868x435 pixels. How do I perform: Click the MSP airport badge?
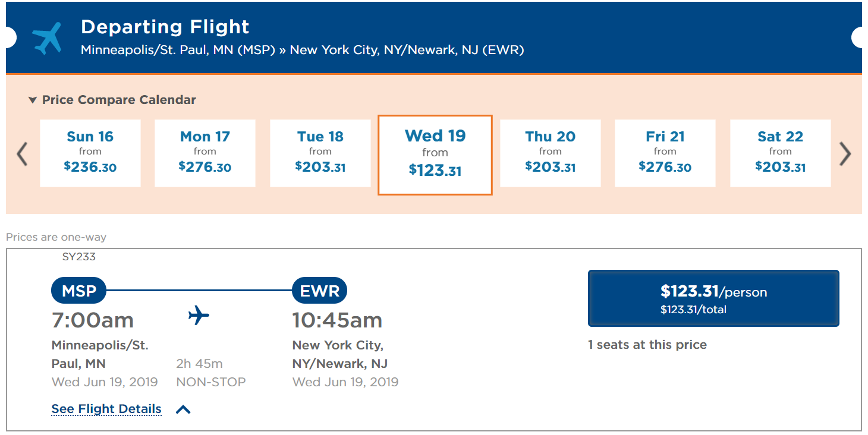[x=79, y=291]
